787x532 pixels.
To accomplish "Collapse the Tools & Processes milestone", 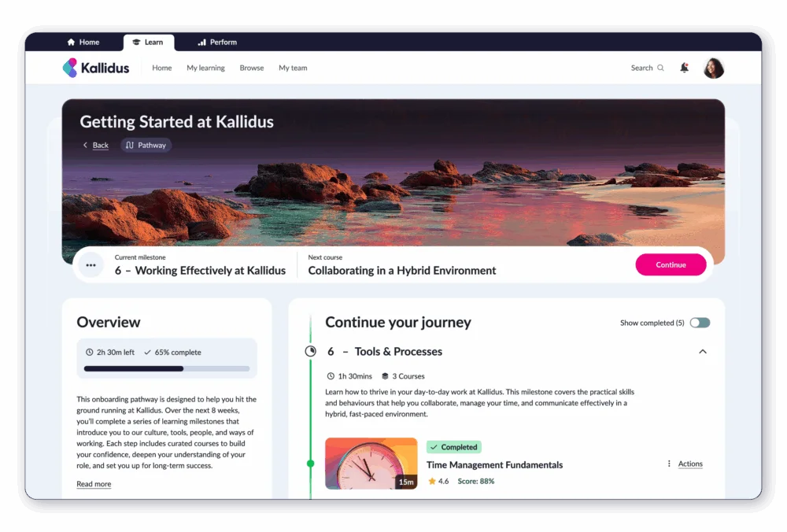I will [x=703, y=352].
